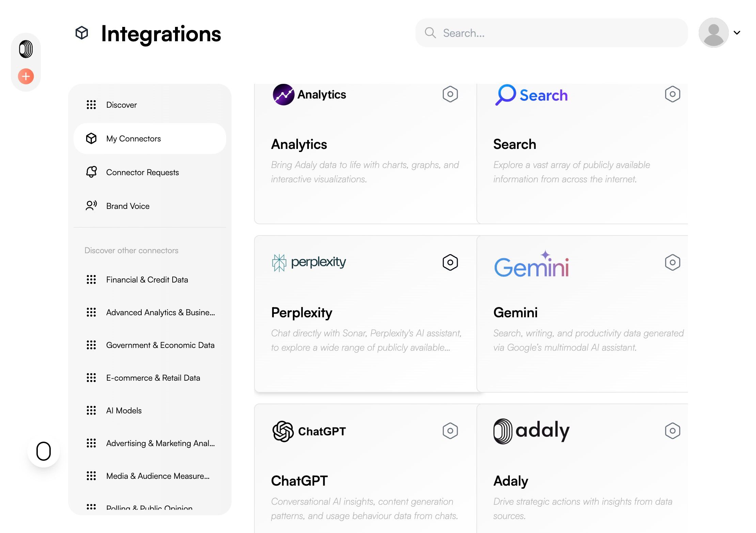Open the AI Models category

coord(124,411)
